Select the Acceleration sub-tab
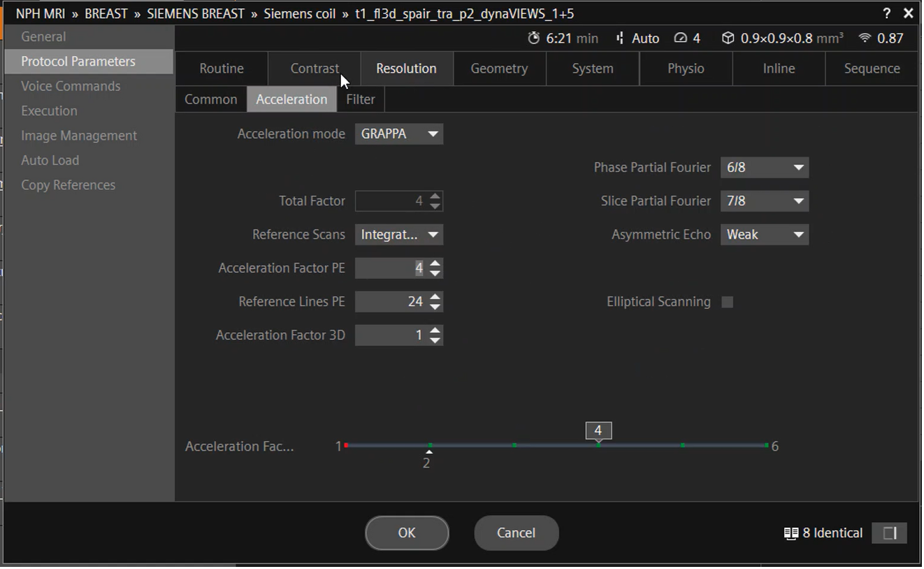The image size is (924, 569). point(291,99)
